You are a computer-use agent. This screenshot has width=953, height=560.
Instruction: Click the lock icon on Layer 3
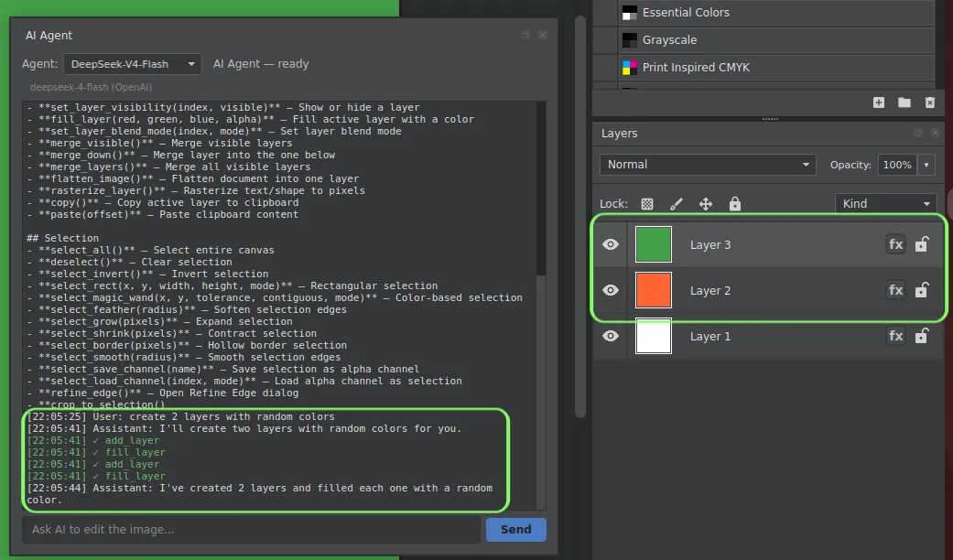point(922,244)
